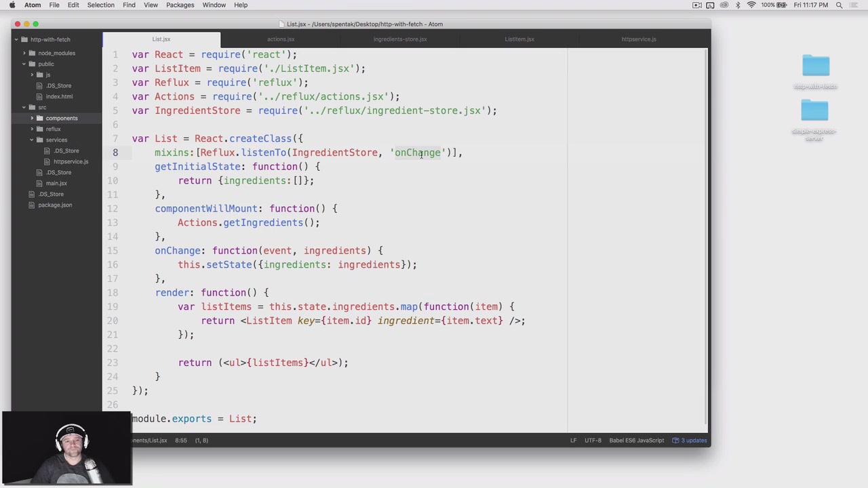The width and height of the screenshot is (868, 488).
Task: Switch to the ingredients-store.jsx tab
Action: tap(400, 39)
